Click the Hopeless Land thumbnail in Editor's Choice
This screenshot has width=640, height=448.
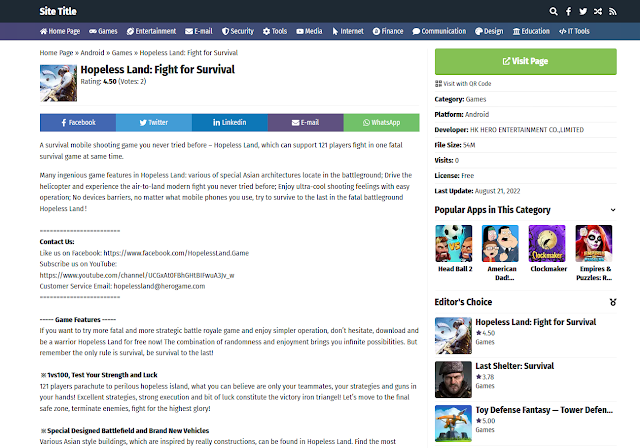453,335
